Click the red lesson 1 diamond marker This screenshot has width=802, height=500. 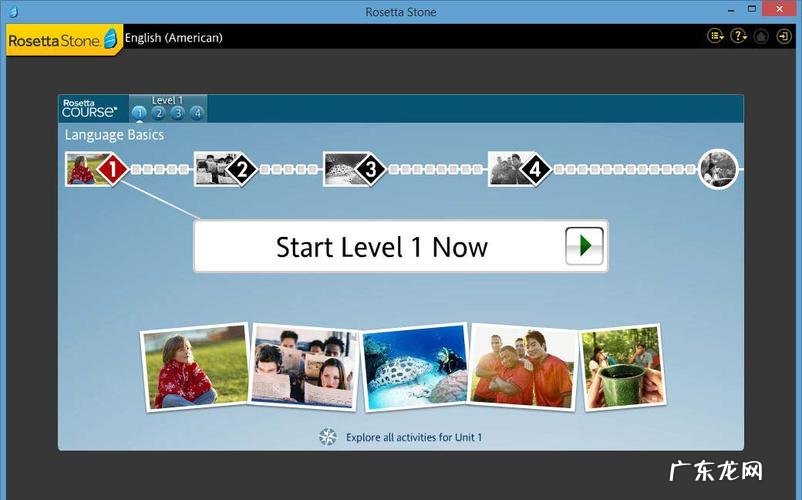click(x=113, y=169)
